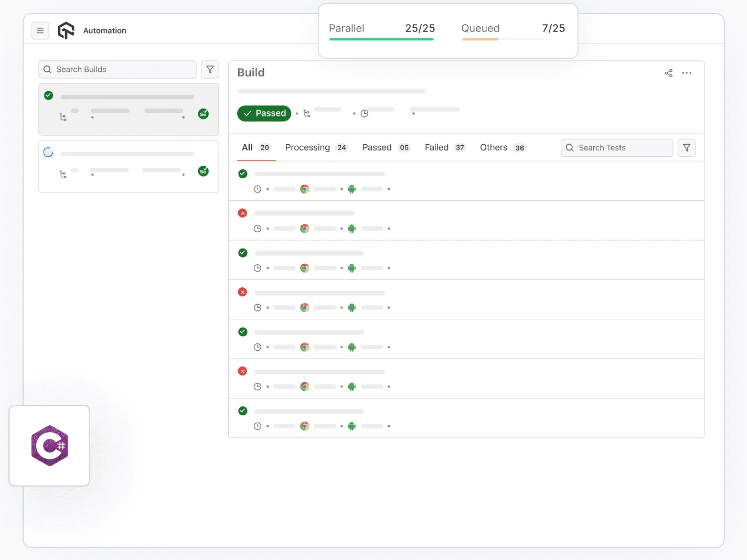This screenshot has height=560, width=747.
Task: Open the ellipsis menu in the Build header
Action: click(x=687, y=73)
